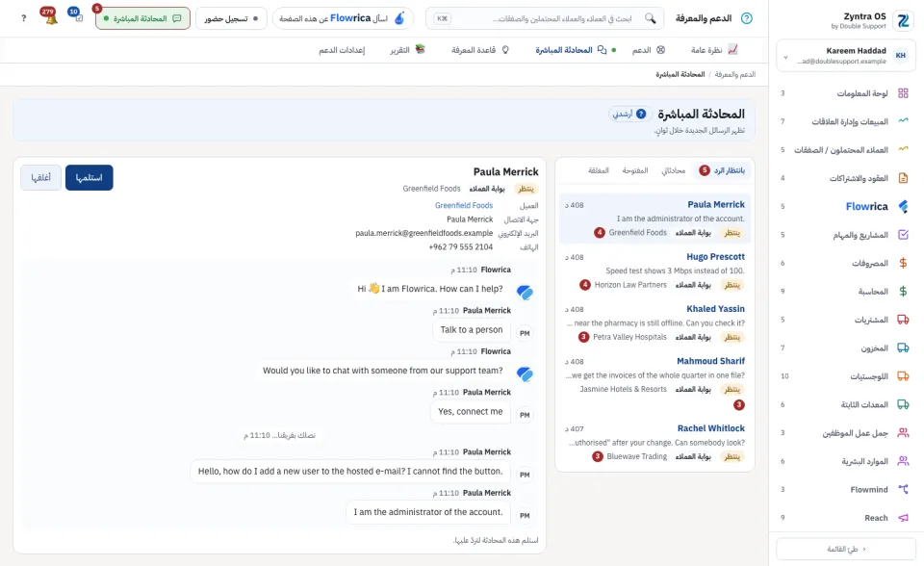Click the Reach megaphone icon
Image resolution: width=924 pixels, height=566 pixels.
point(903,518)
